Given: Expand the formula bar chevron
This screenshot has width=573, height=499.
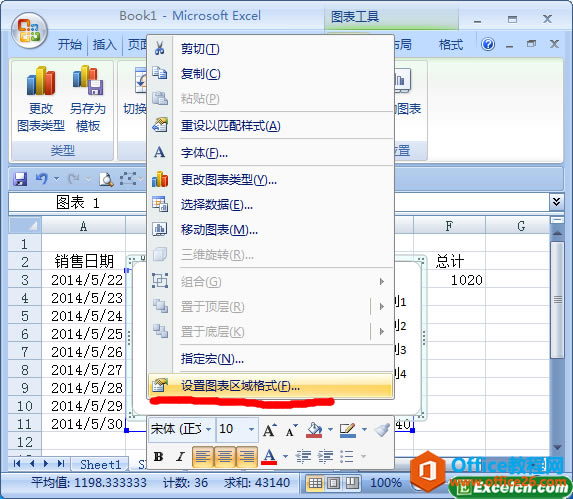Looking at the screenshot, I should click(x=556, y=202).
